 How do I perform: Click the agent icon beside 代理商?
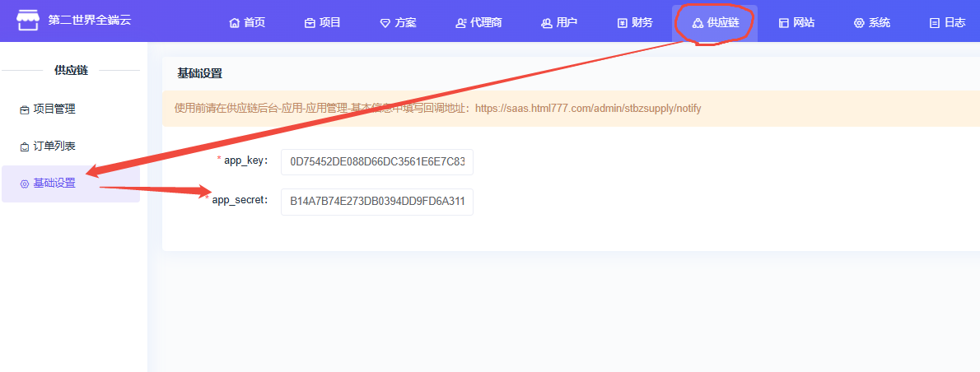[460, 23]
